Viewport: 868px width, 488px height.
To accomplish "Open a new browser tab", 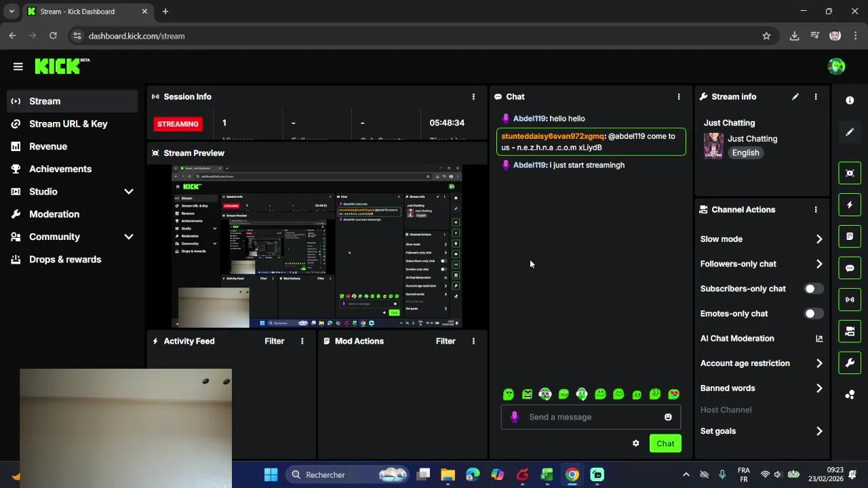I will [165, 12].
